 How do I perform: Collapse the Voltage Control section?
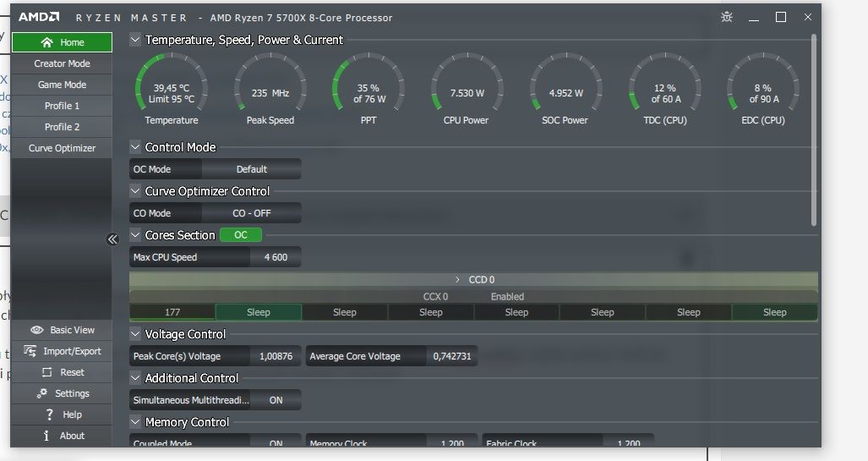tap(134, 334)
